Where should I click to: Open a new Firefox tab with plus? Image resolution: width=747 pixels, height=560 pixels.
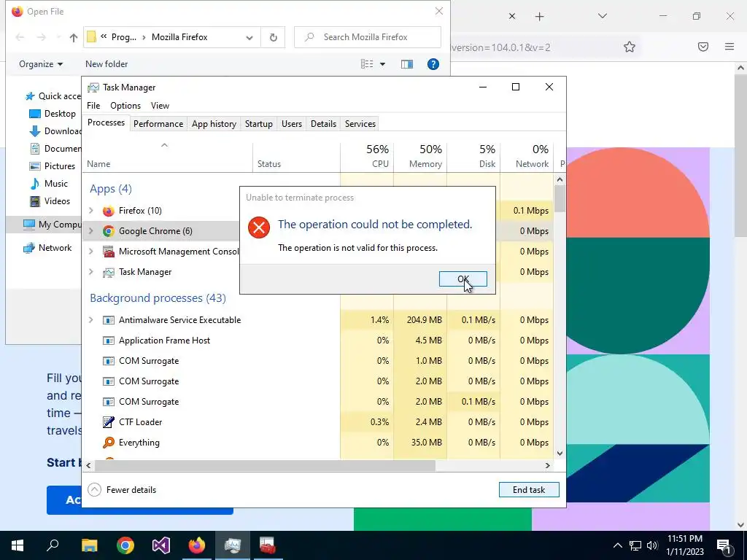539,17
